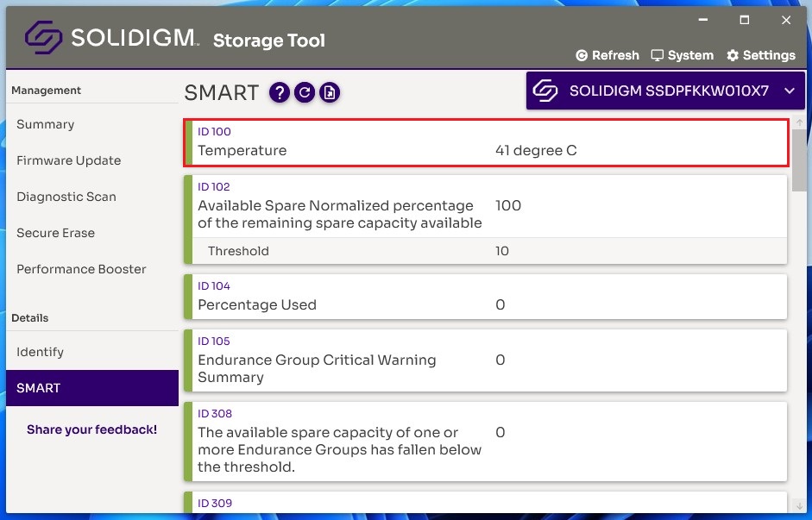Select the SMART sidebar item
This screenshot has height=520, width=812.
pos(92,388)
